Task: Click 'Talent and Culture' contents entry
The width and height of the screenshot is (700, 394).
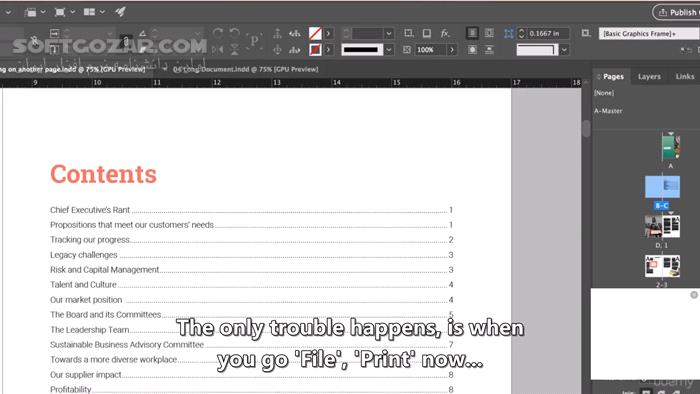Action: click(83, 285)
